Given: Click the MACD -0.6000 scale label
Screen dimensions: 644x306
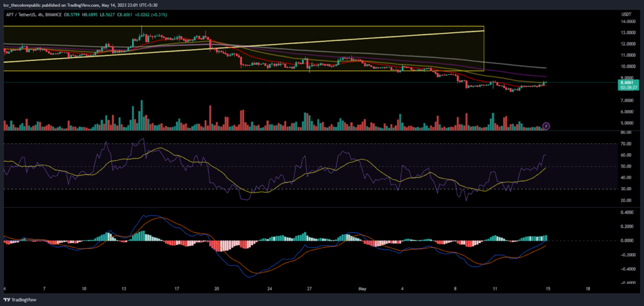Looking at the screenshot, I should [x=627, y=283].
